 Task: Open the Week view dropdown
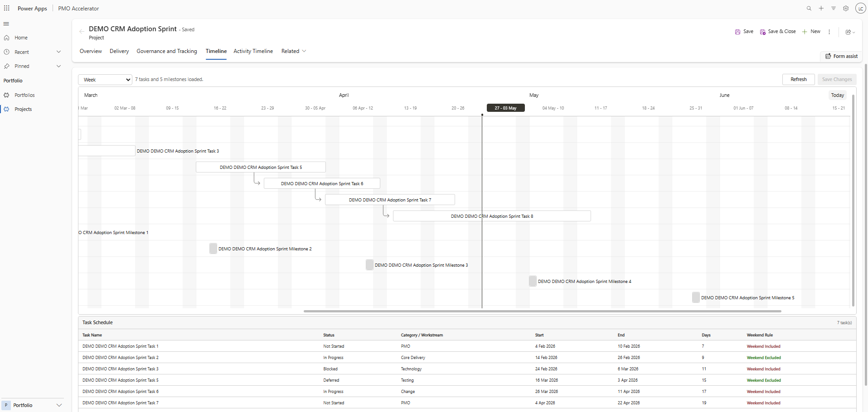(x=105, y=80)
